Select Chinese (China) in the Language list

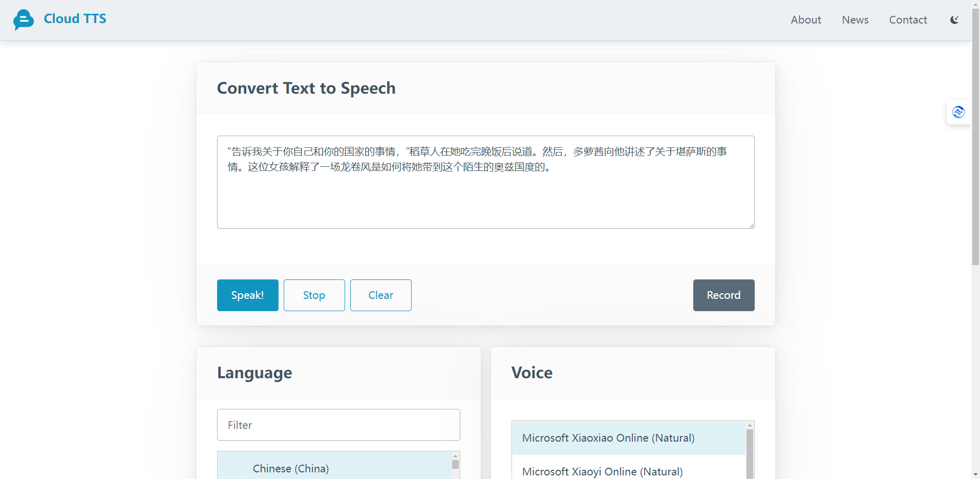click(291, 468)
